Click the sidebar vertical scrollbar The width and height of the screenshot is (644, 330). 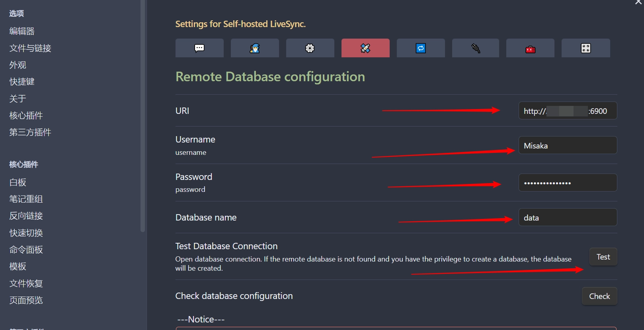click(143, 115)
